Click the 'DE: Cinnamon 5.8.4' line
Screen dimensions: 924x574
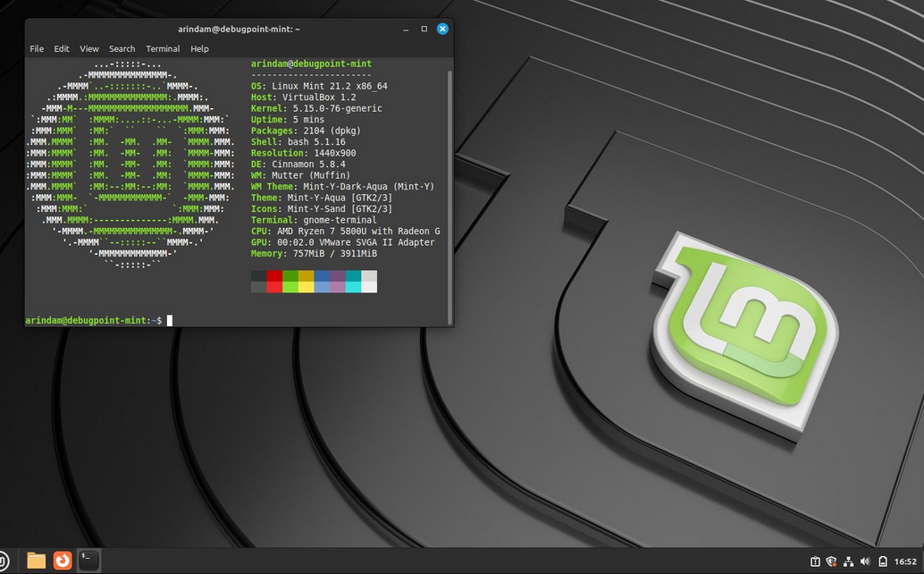[298, 165]
